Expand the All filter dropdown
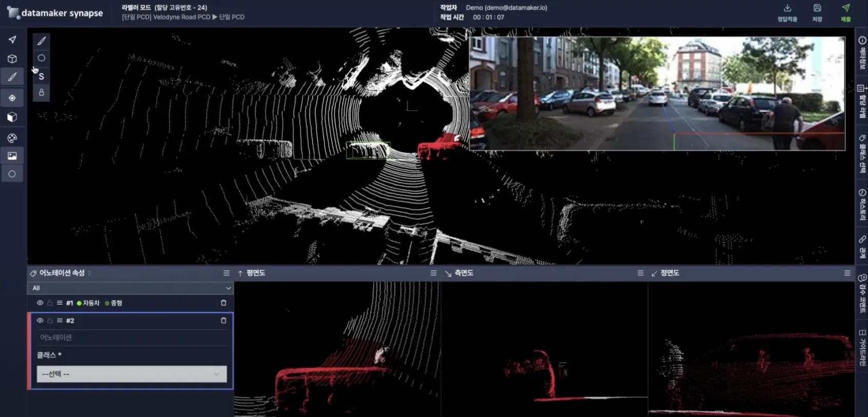 [130, 288]
